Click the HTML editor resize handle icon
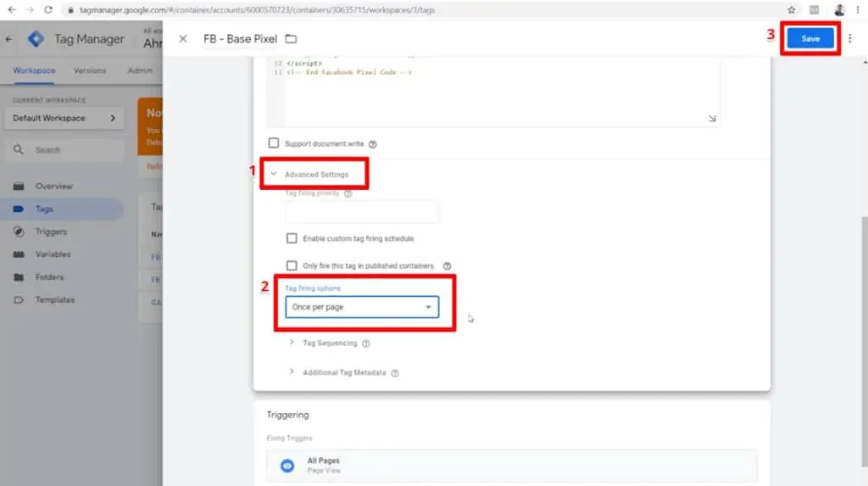This screenshot has width=868, height=486. pyautogui.click(x=712, y=119)
